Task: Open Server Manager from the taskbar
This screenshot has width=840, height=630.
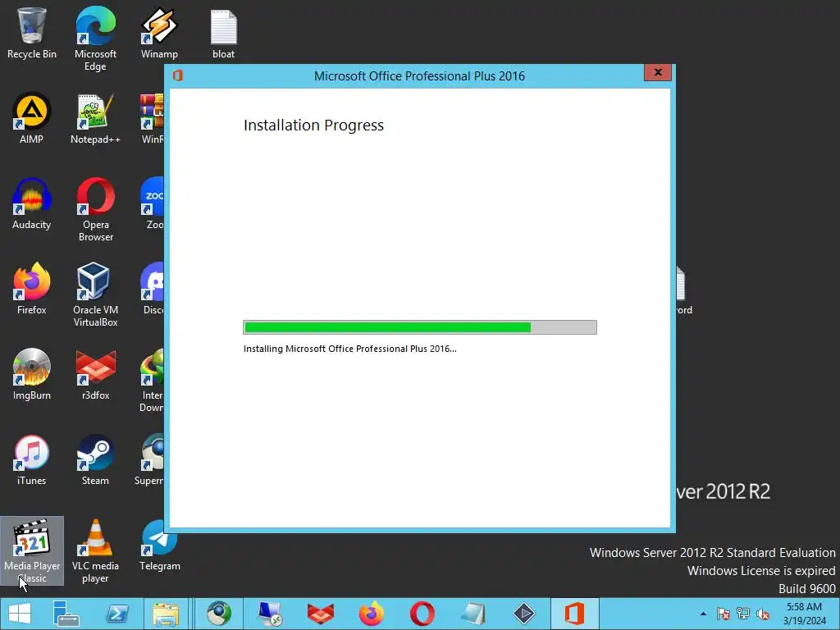Action: tap(66, 614)
